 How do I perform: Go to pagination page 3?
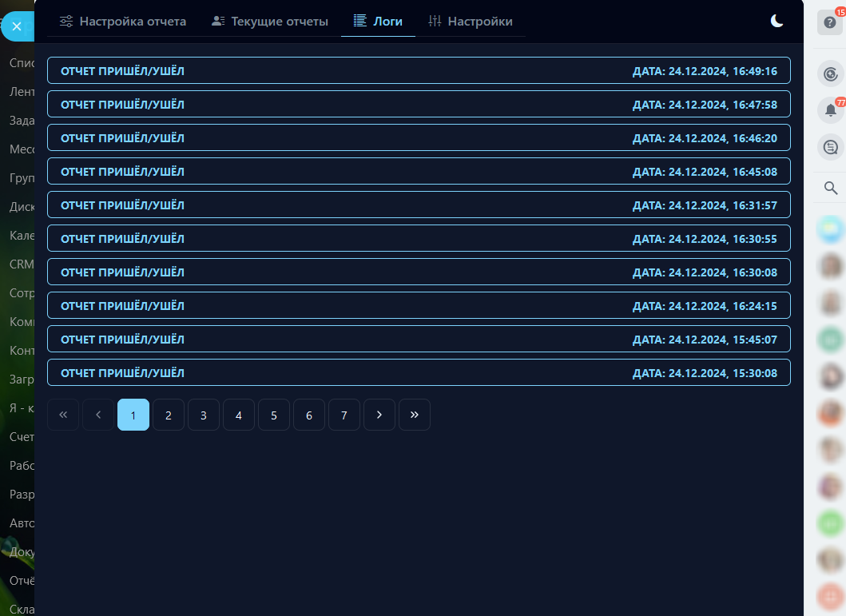204,415
